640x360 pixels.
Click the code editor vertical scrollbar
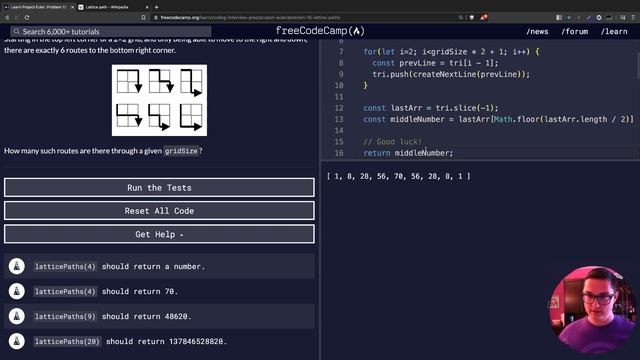tap(638, 65)
